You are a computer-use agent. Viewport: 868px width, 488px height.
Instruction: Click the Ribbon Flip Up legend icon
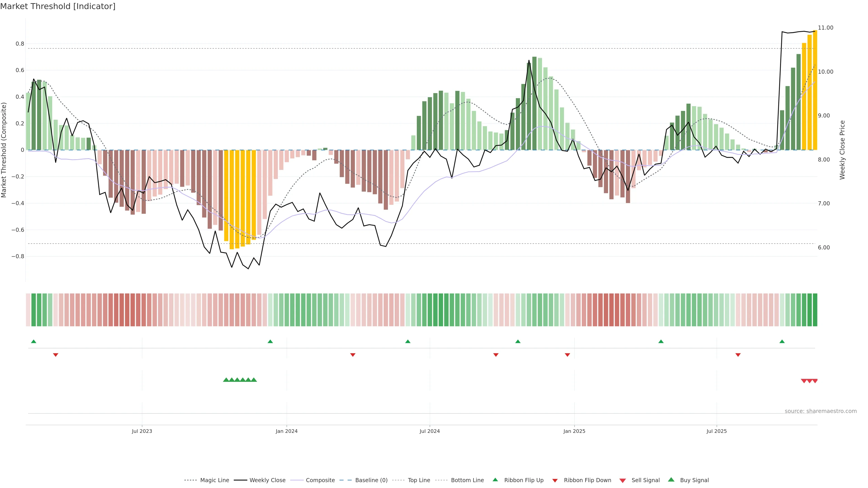pyautogui.click(x=495, y=480)
